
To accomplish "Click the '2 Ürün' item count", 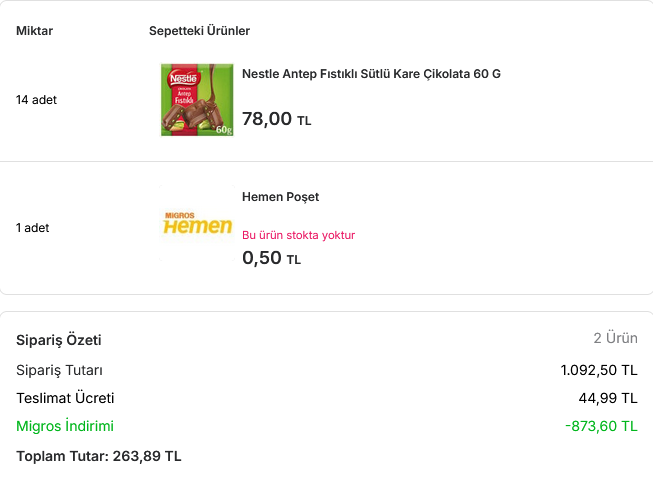I will click(x=615, y=339).
